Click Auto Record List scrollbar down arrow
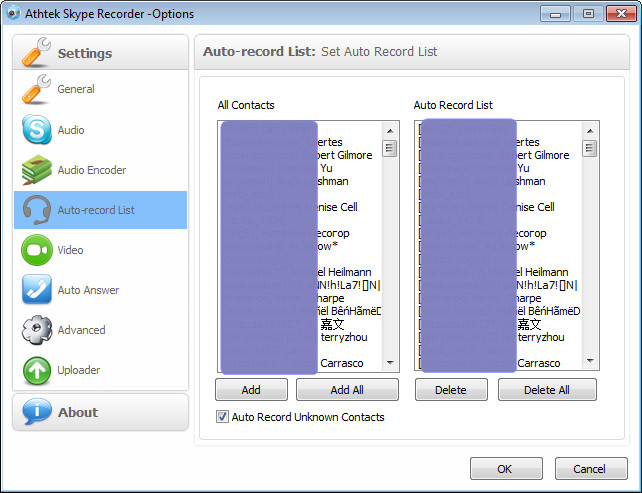Viewport: 642px width, 493px height. tap(590, 361)
